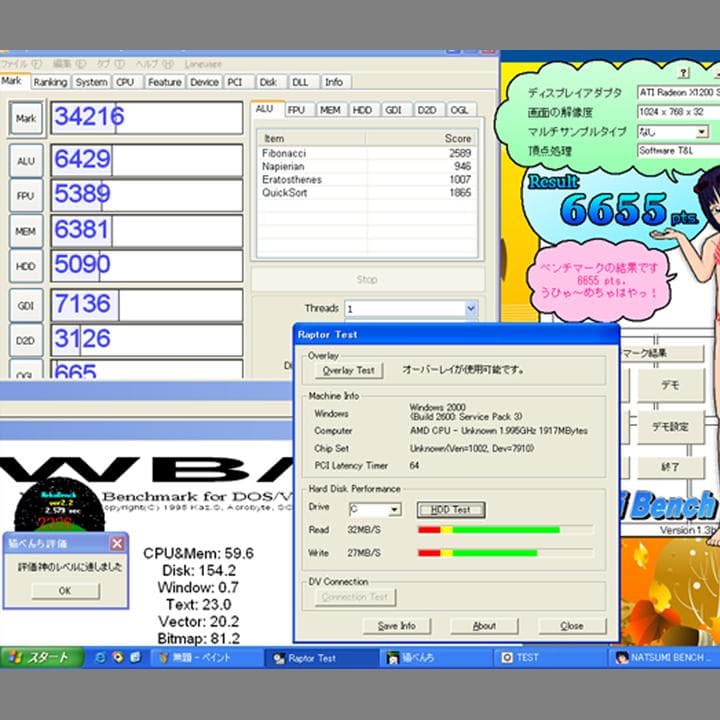Click the D2D benchmark button
This screenshot has width=720, height=720.
click(x=26, y=340)
